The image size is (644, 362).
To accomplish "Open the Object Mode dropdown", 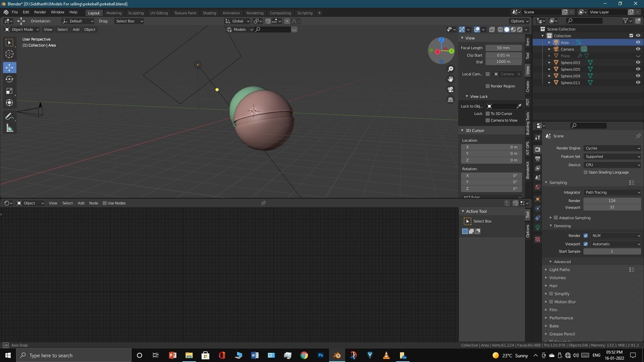I will 22,29.
